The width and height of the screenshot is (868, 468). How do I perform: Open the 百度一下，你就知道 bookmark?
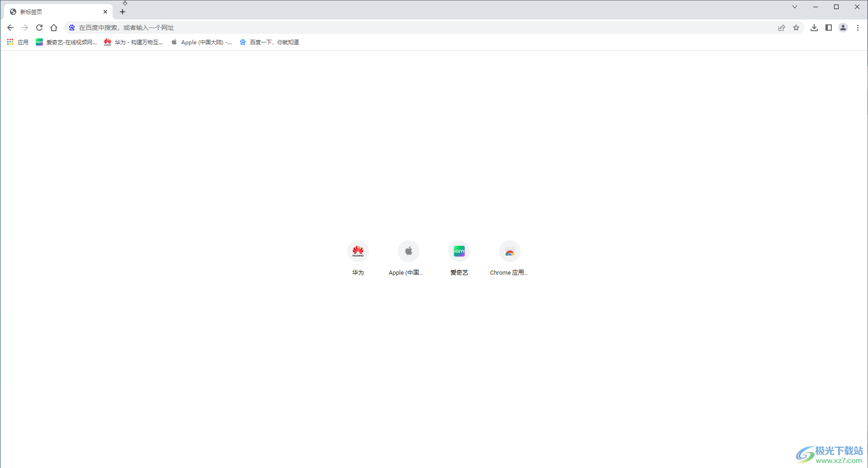[x=269, y=42]
